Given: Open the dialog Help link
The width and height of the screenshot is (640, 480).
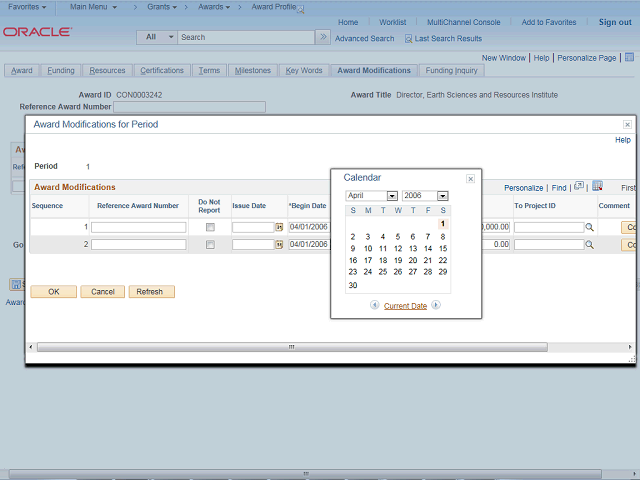Looking at the screenshot, I should click(623, 140).
